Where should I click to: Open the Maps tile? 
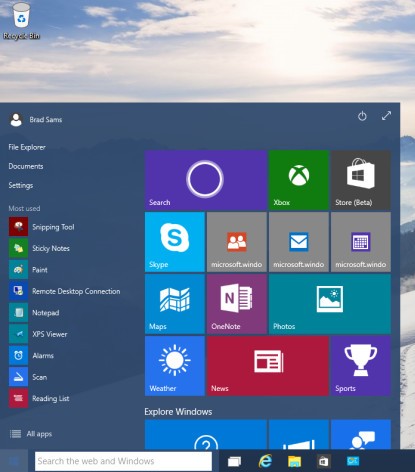point(175,304)
